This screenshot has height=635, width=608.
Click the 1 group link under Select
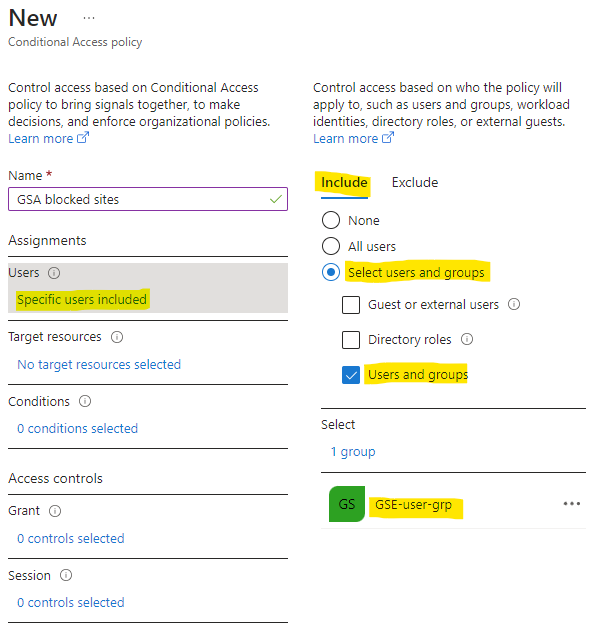pos(353,452)
